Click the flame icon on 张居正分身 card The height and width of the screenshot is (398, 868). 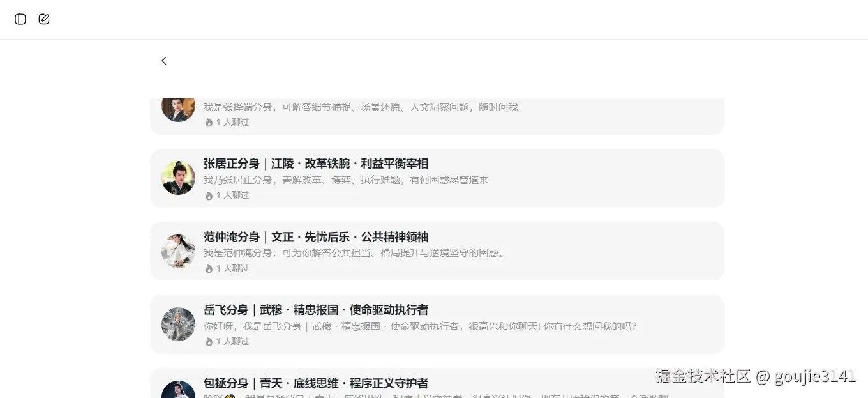pos(209,195)
